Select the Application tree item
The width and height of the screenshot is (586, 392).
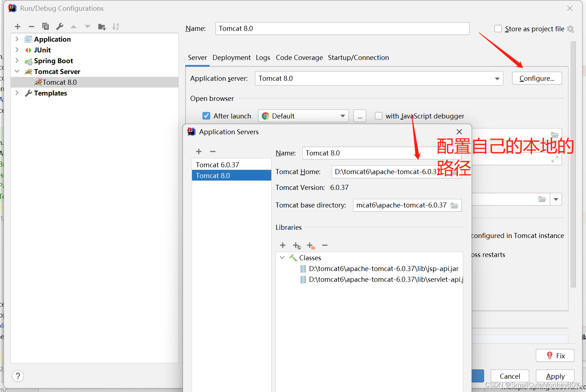(52, 39)
